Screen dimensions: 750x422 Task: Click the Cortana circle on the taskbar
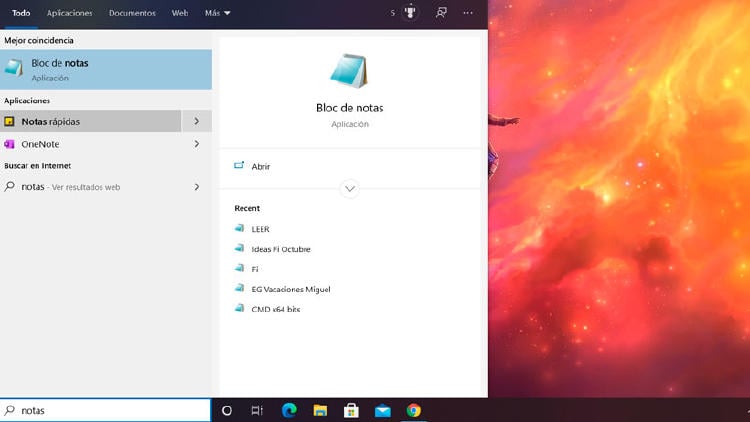tap(227, 410)
